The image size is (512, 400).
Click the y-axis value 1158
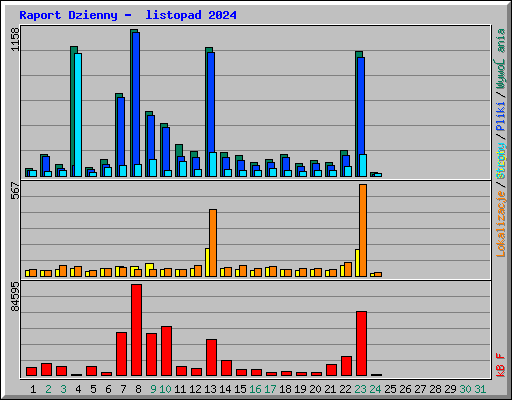pyautogui.click(x=15, y=39)
